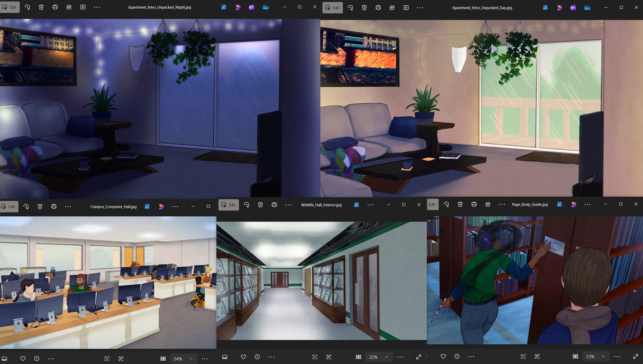Rotate the Page_Body_Guide image
The image size is (643, 364).
[446, 204]
